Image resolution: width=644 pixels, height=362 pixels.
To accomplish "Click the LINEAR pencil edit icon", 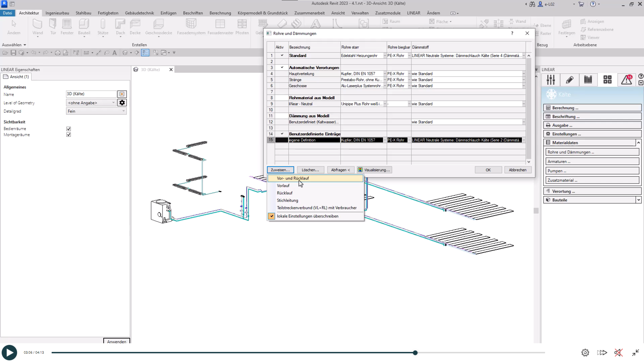I will pos(569,80).
